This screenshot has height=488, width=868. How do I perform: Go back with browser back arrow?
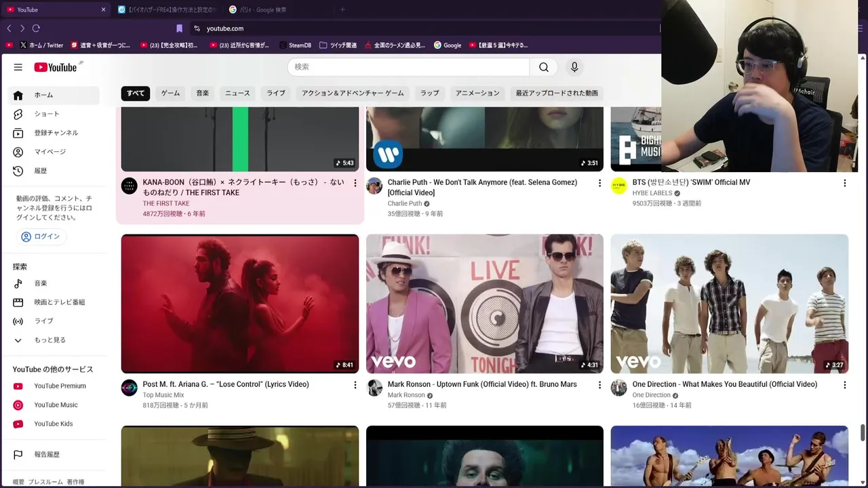(x=9, y=28)
